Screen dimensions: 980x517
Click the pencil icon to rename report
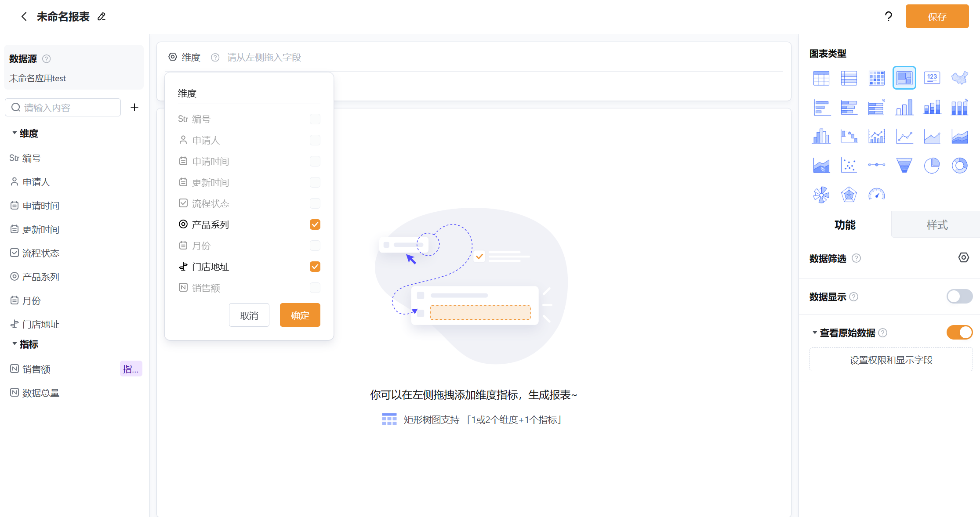pos(102,17)
